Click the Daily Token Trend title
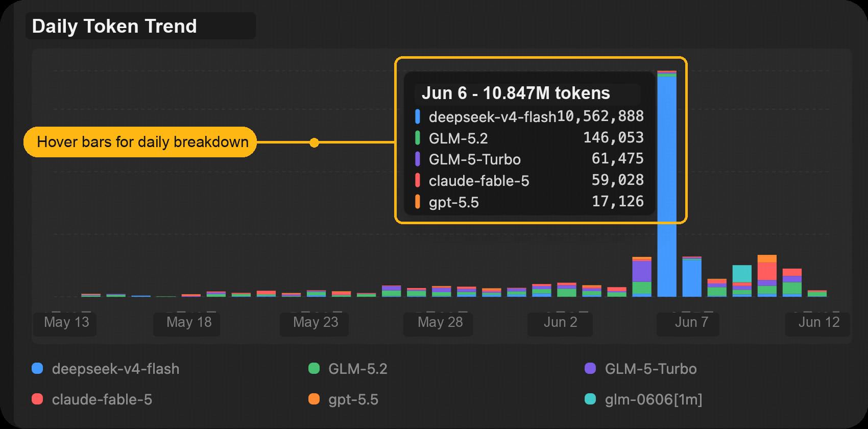The image size is (868, 429). [x=114, y=26]
